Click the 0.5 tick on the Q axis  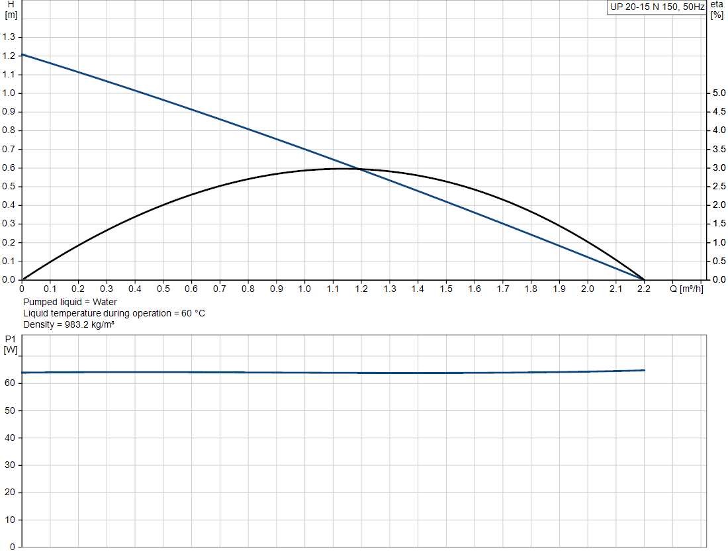(x=163, y=289)
